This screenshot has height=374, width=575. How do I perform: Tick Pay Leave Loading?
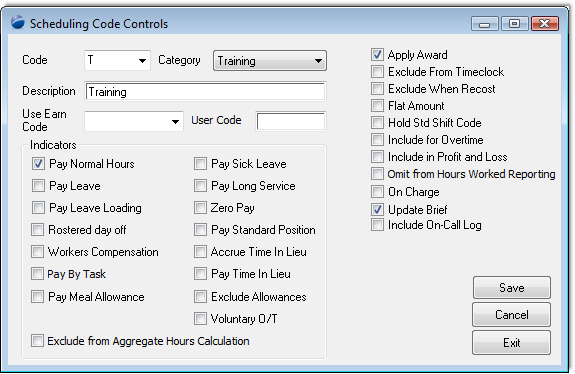[38, 208]
